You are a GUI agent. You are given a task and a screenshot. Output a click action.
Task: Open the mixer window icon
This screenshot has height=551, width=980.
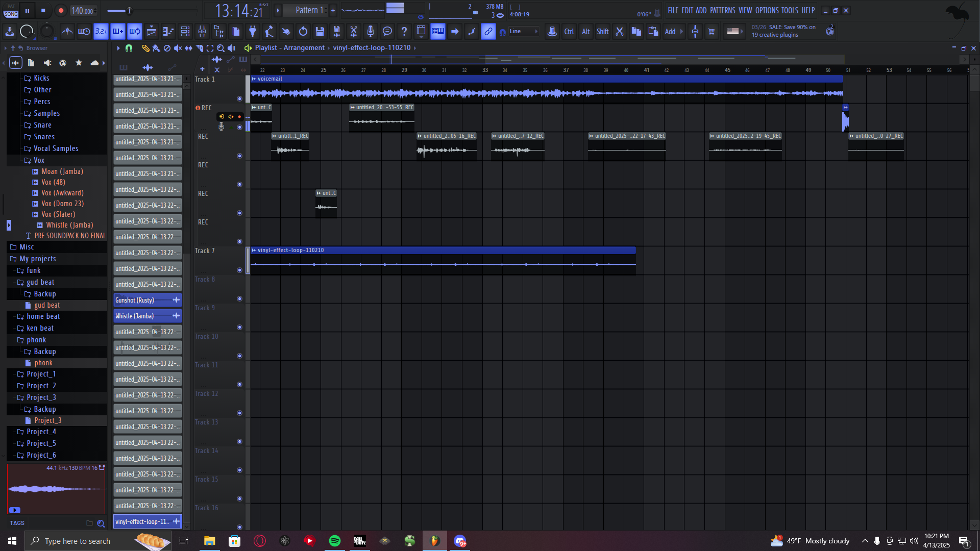pyautogui.click(x=202, y=32)
